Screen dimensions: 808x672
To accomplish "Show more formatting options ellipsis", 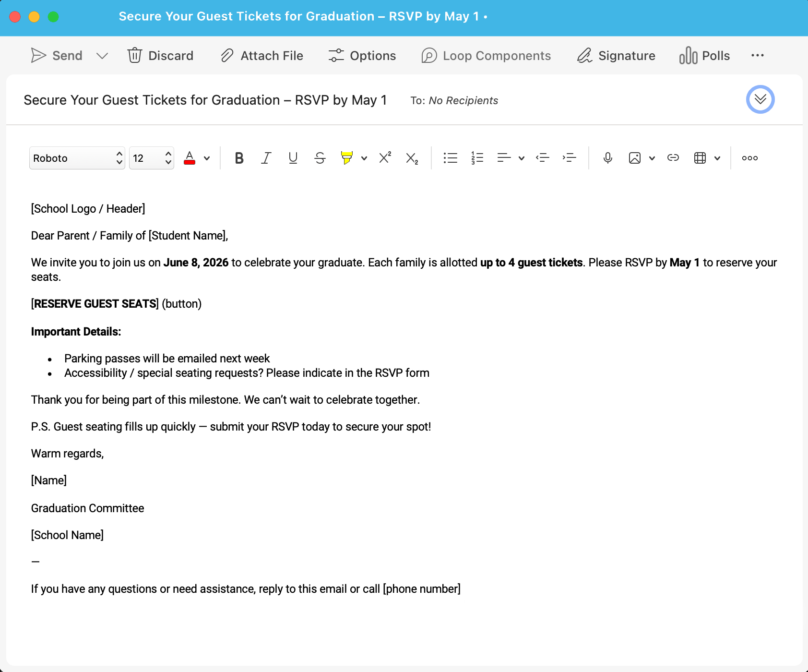I will [749, 158].
